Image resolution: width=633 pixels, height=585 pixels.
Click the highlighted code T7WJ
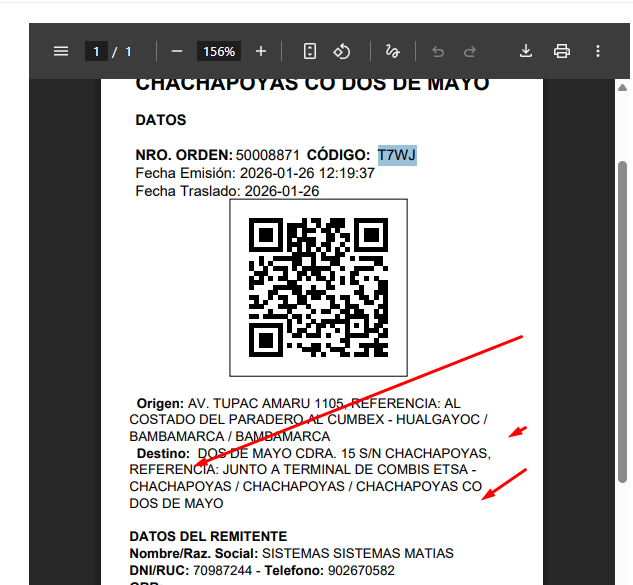pos(397,155)
